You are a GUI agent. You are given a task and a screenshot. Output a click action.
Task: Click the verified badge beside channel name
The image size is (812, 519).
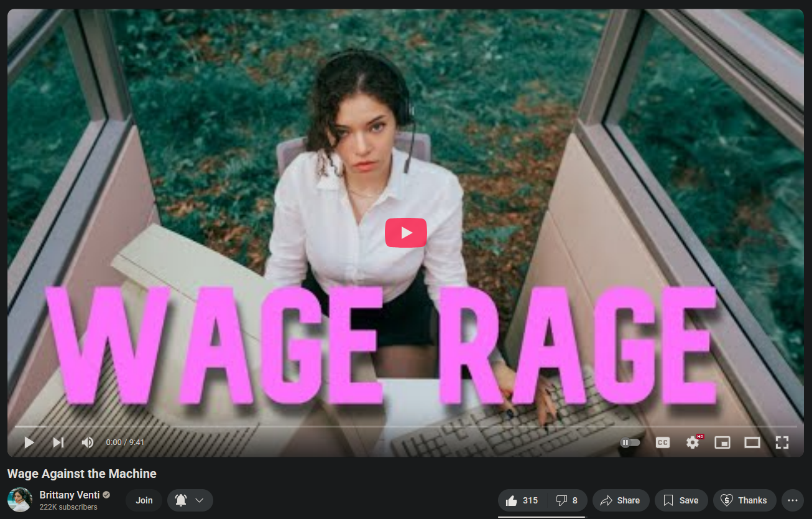(x=106, y=495)
